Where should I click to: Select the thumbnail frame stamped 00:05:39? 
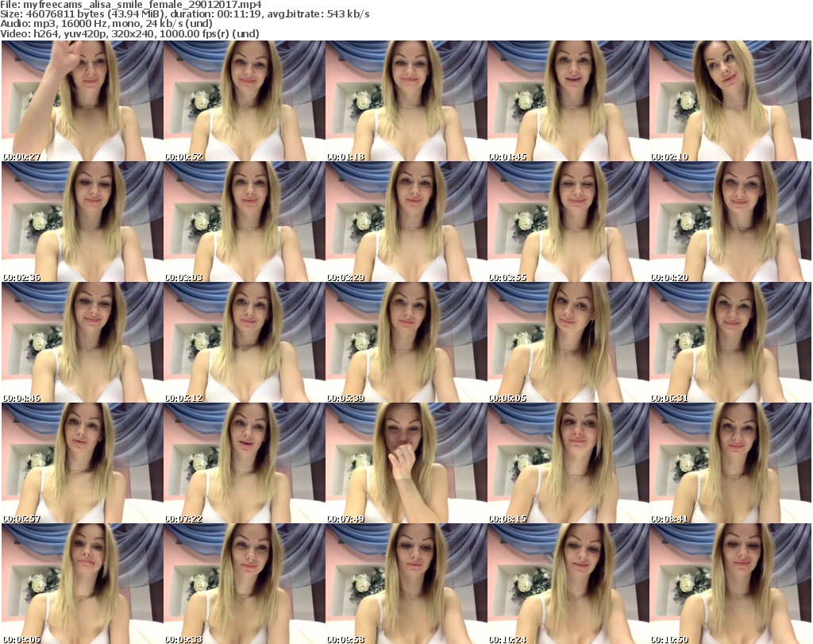coord(406,342)
